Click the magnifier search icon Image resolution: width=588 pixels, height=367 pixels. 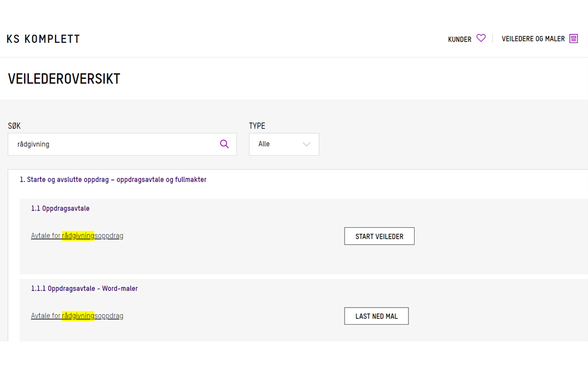click(224, 144)
